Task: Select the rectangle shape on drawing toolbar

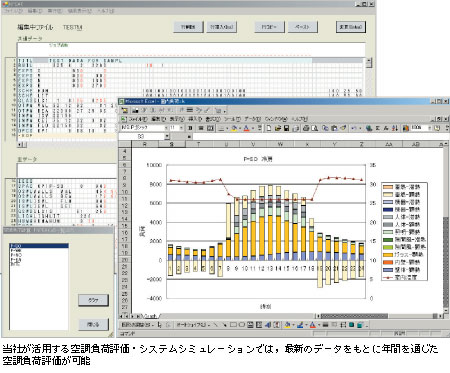Action: (233, 325)
